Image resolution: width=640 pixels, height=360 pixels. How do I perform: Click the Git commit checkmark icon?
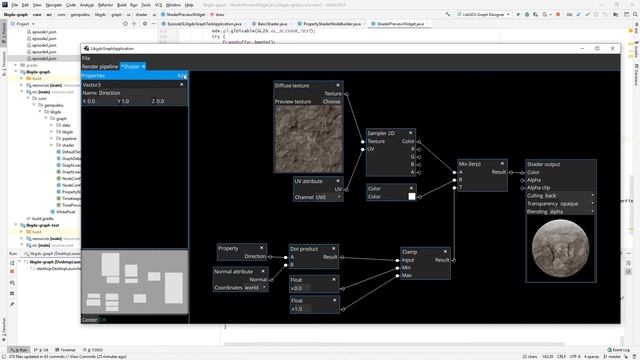(x=587, y=14)
